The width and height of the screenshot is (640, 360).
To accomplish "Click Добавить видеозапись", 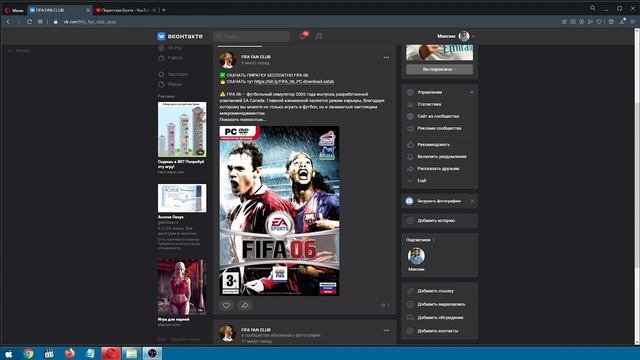I will [441, 304].
